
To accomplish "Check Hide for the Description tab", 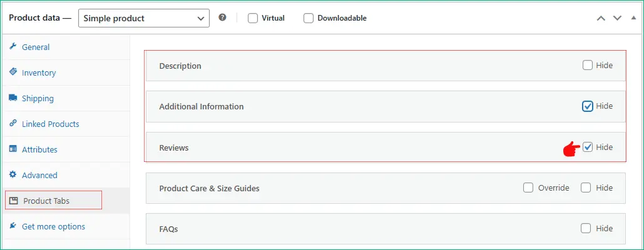I will (x=588, y=65).
